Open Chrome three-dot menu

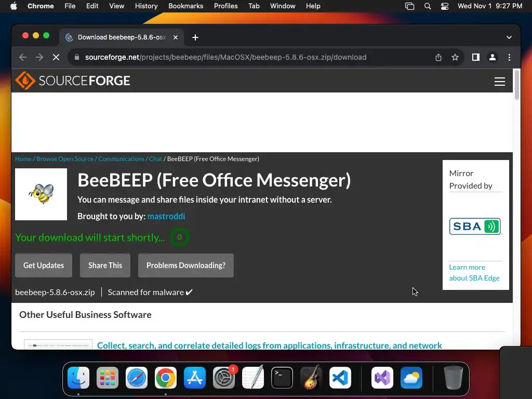tap(509, 57)
